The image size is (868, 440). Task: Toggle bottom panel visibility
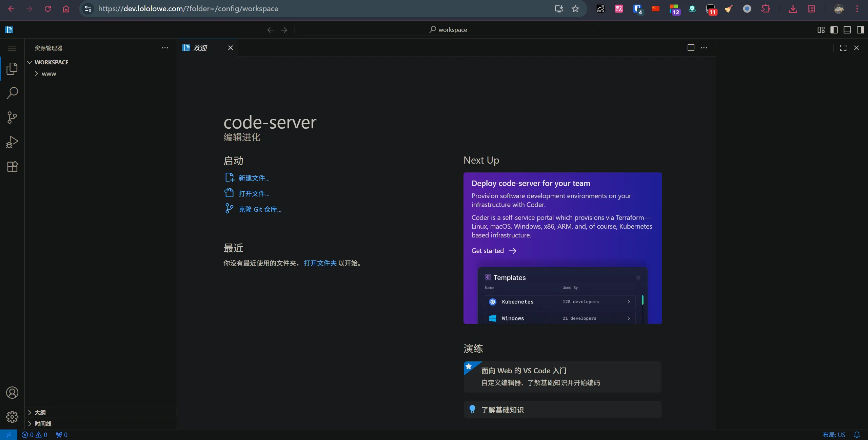pos(847,30)
